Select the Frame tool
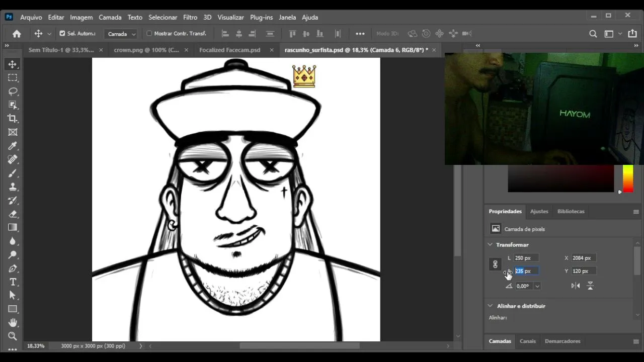Image resolution: width=644 pixels, height=362 pixels. click(x=13, y=132)
